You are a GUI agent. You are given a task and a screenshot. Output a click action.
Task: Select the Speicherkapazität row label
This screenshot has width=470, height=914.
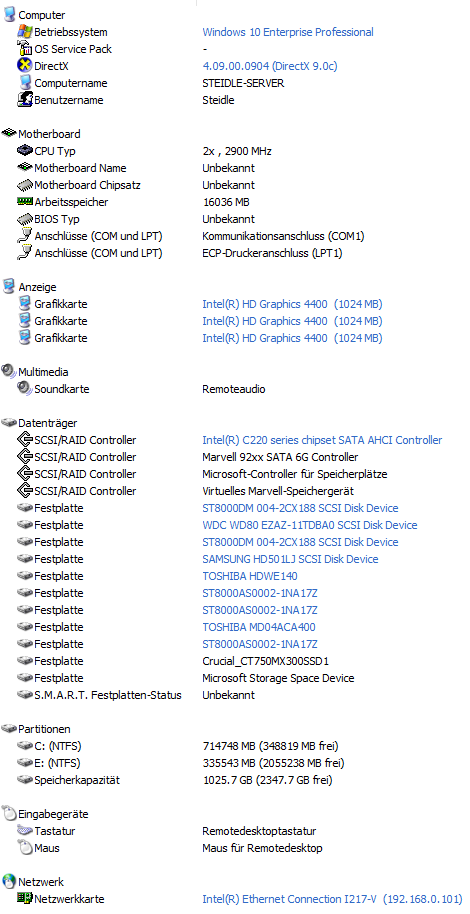pyautogui.click(x=77, y=780)
